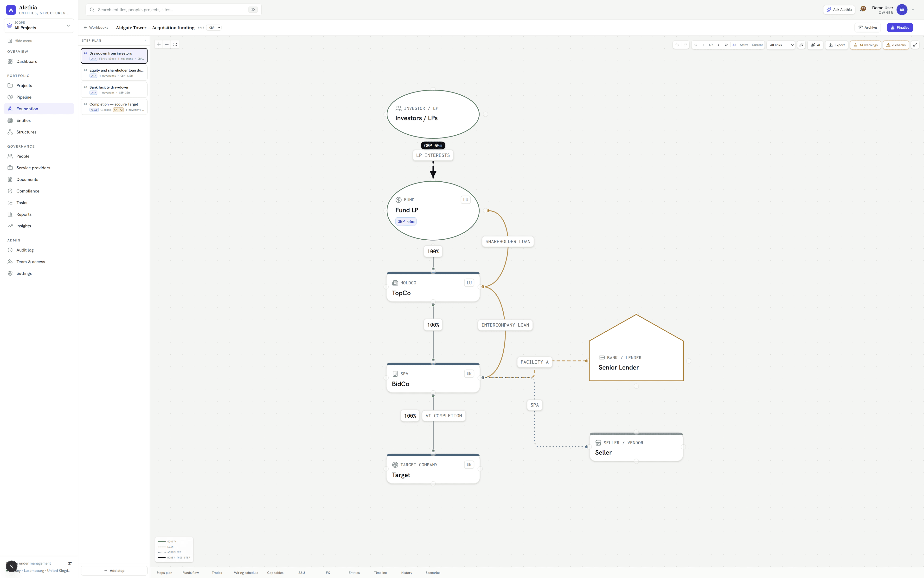
Task: Select the Senior Lender node
Action: pyautogui.click(x=636, y=348)
